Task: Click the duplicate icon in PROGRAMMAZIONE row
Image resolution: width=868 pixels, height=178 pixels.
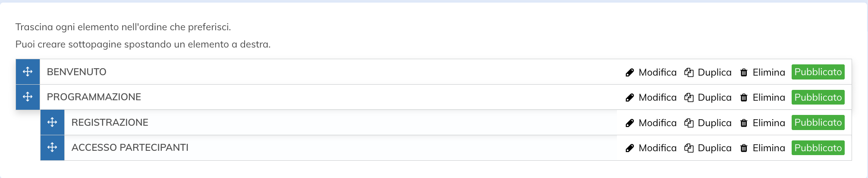Action: pos(689,98)
